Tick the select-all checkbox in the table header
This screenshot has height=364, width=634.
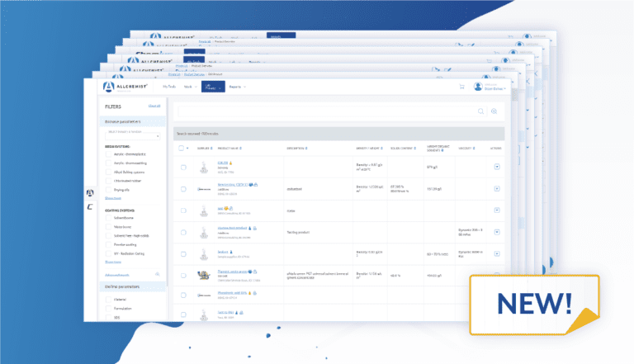(181, 148)
